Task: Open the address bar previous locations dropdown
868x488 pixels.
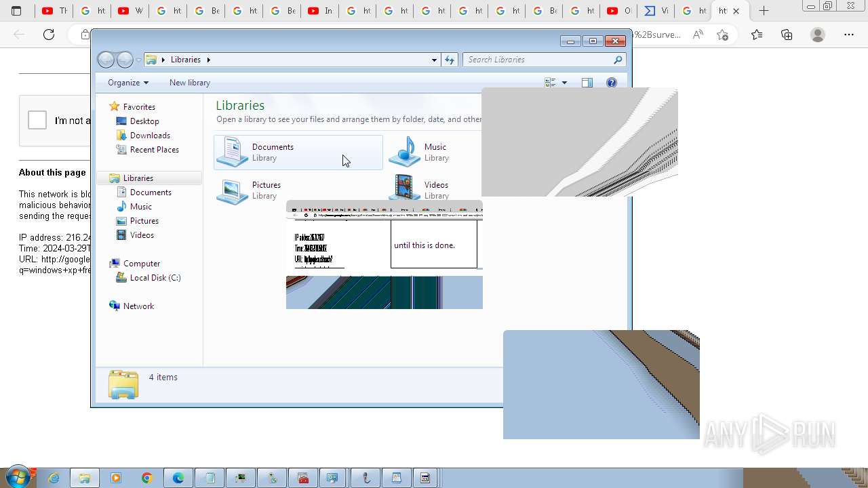Action: click(x=434, y=60)
